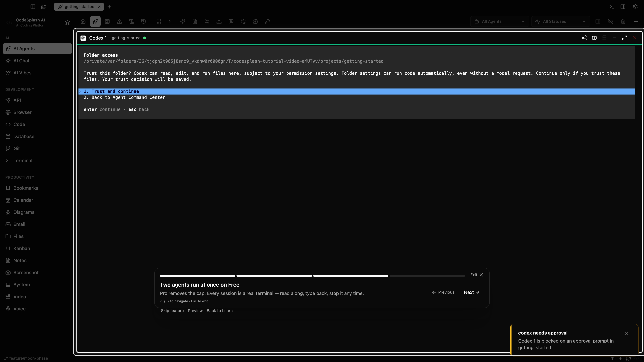Expand Codex 1 panel to fullscreen
The image size is (644, 362).
click(x=625, y=38)
